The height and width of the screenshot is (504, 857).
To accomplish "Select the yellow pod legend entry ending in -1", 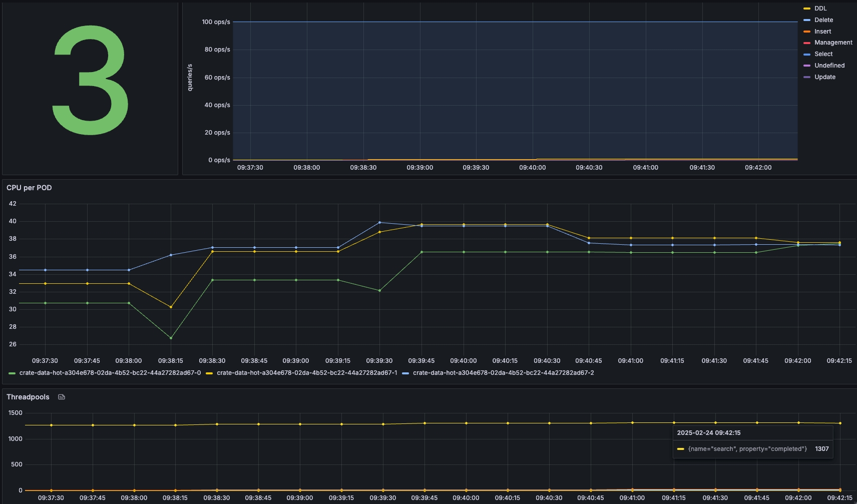I will point(306,373).
